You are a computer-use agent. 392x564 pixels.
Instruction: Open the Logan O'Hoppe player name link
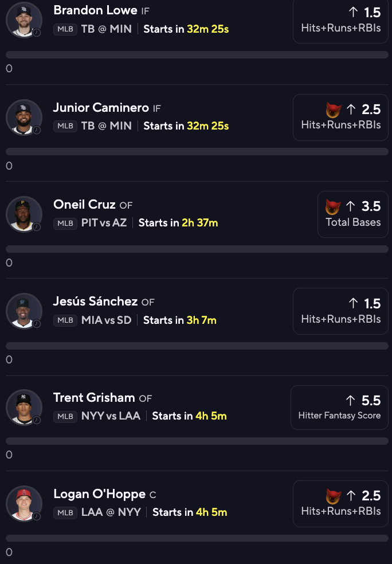99,494
